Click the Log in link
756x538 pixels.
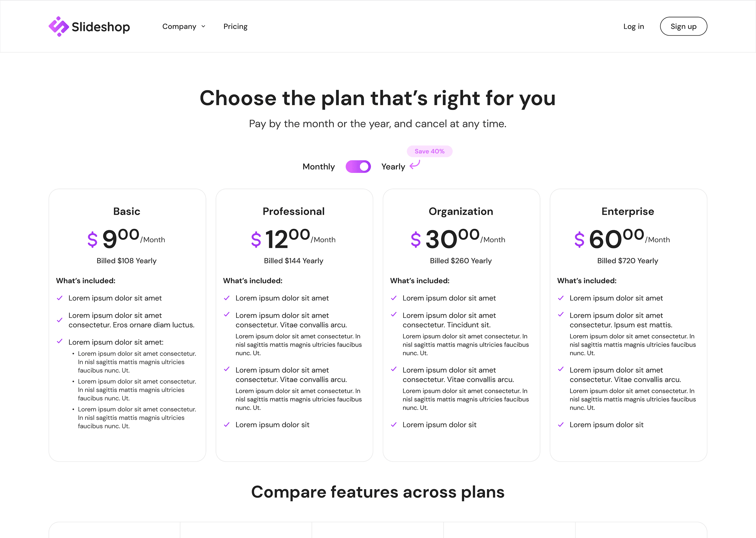633,26
